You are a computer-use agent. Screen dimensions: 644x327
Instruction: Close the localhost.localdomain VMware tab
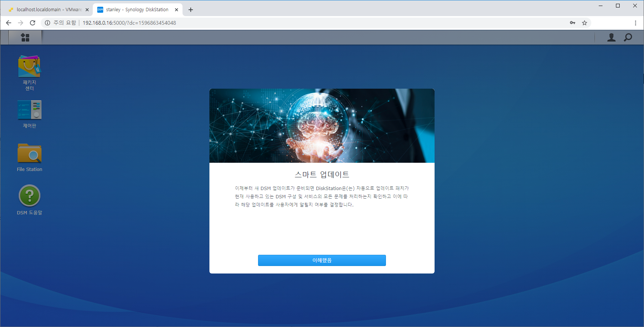87,10
